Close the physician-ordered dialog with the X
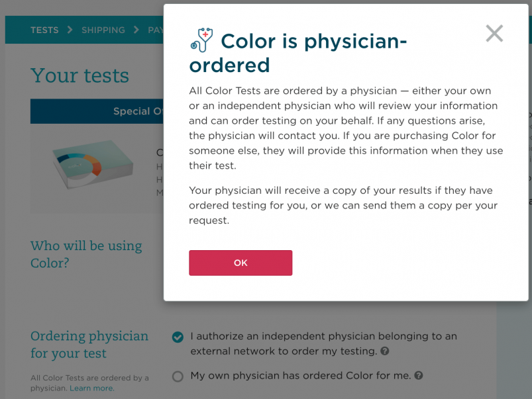The image size is (532, 399). (494, 33)
